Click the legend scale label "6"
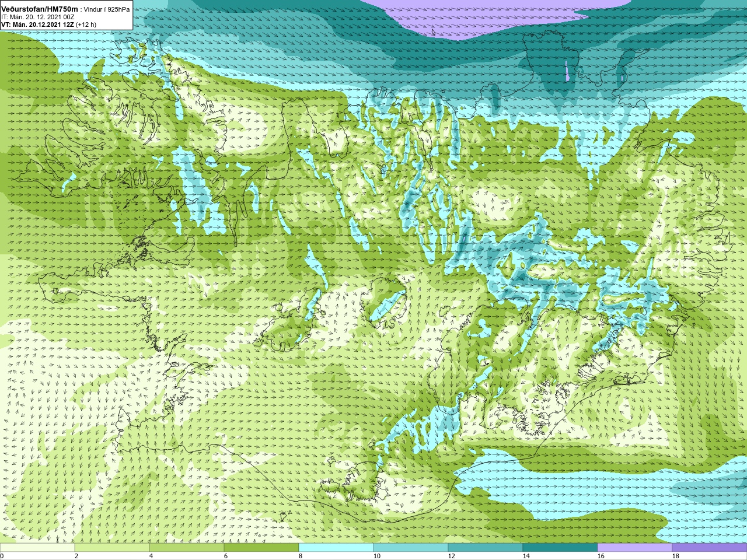The image size is (747, 560). tap(226, 556)
